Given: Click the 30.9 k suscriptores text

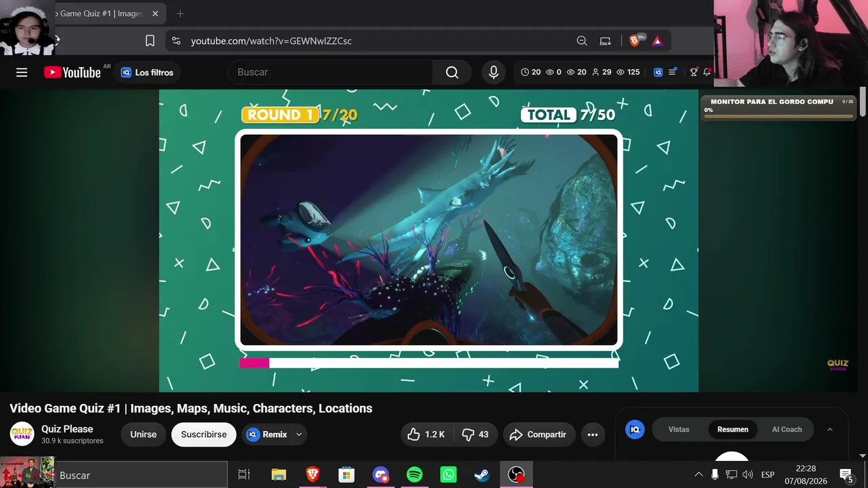Looking at the screenshot, I should point(73,441).
